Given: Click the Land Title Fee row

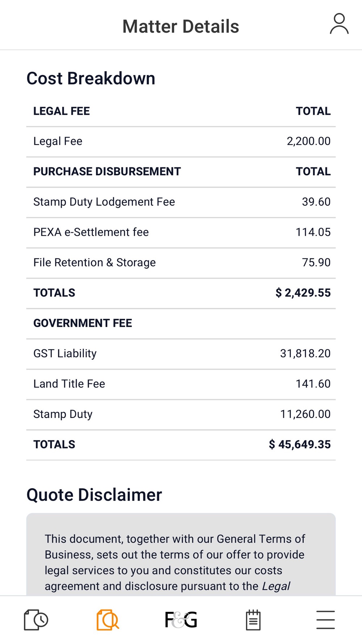Looking at the screenshot, I should 181,384.
